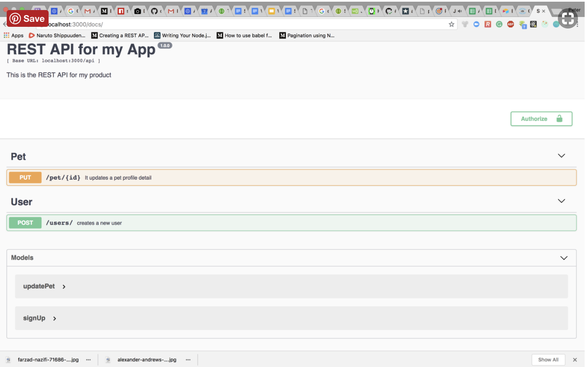This screenshot has height=367, width=588.
Task: Click the React Developer Tools extension icon
Action: pos(533,24)
